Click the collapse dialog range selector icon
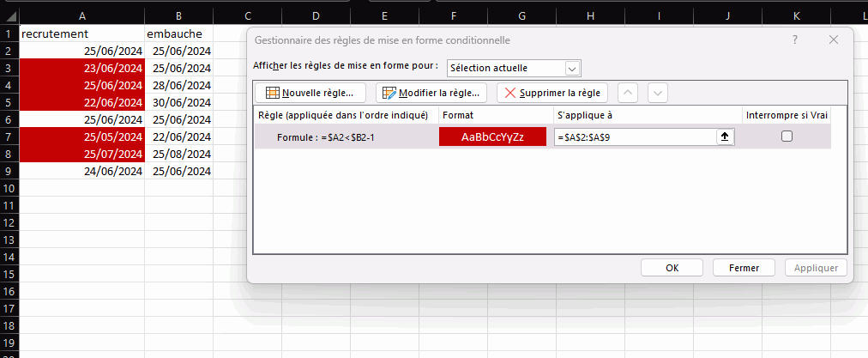This screenshot has width=868, height=358. (725, 137)
